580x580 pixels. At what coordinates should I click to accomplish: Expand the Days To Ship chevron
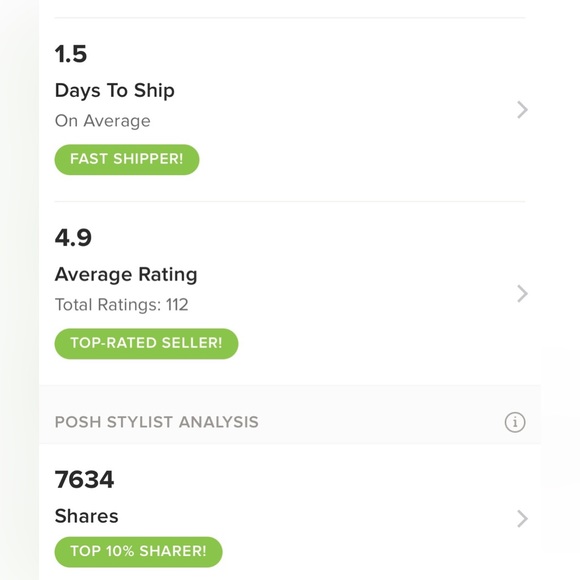(x=522, y=110)
